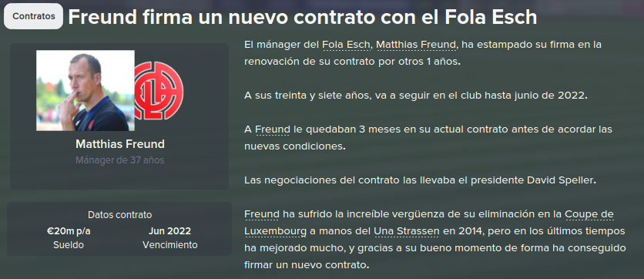Click the Jun 2022 expiry value
Viewport: 644px width, 279px height.
tap(169, 231)
